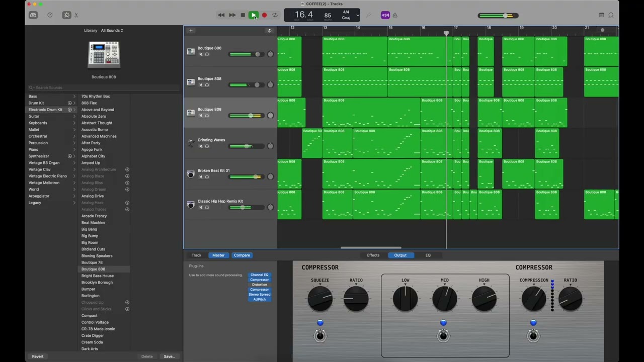The image size is (644, 362).
Task: Click the Rewind transport button
Action: click(x=221, y=15)
